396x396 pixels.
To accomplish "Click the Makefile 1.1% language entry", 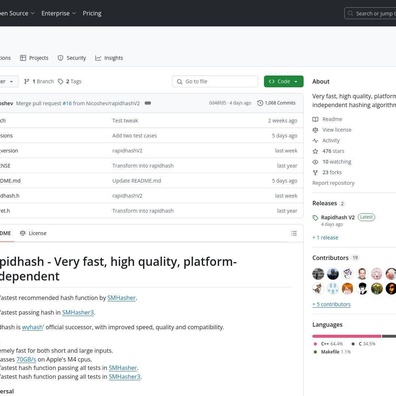I will pos(332,352).
